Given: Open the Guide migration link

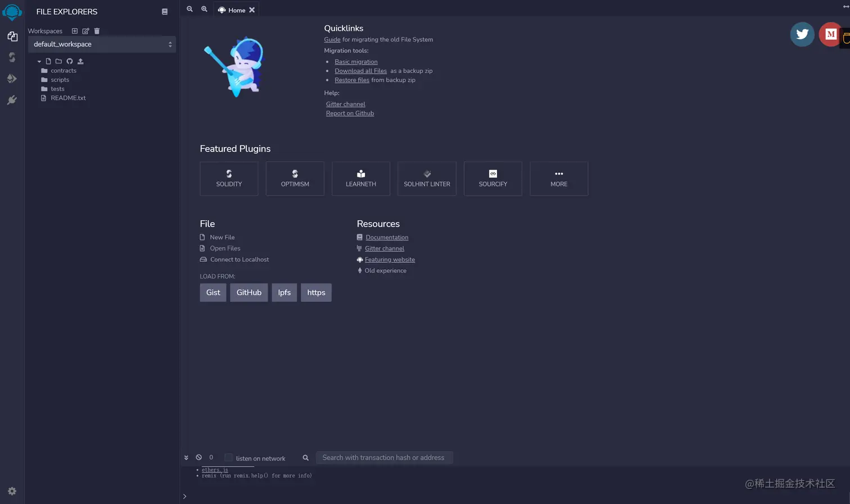Looking at the screenshot, I should [x=332, y=39].
